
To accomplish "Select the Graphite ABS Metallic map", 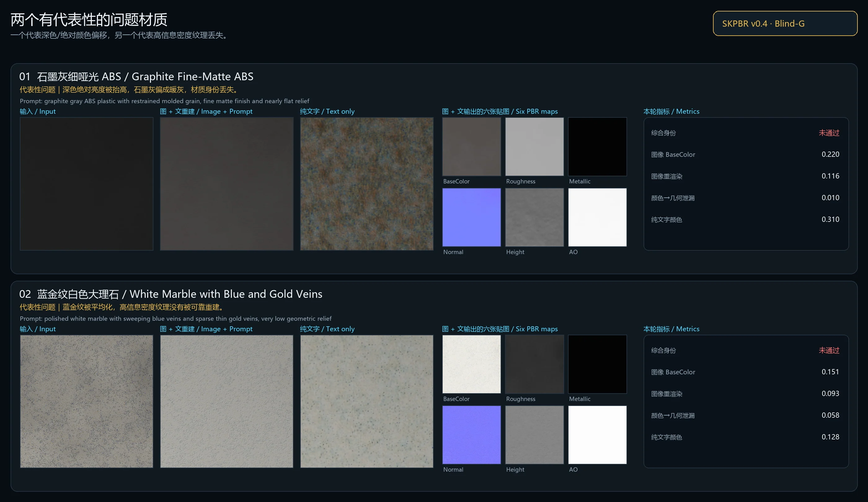I will pyautogui.click(x=598, y=147).
